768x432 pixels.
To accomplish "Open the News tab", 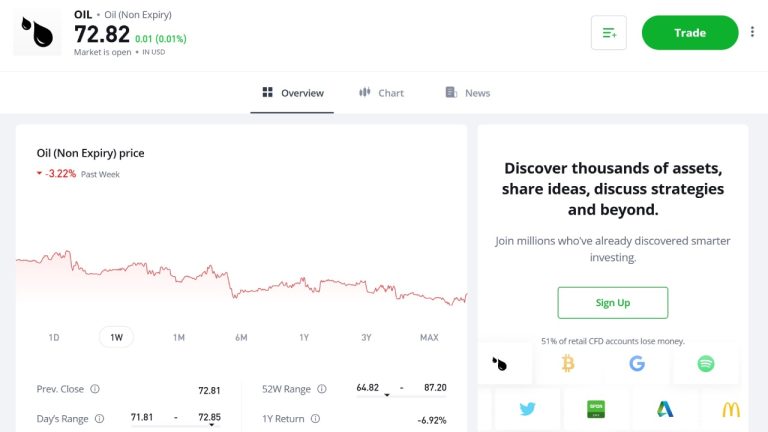I will point(468,93).
